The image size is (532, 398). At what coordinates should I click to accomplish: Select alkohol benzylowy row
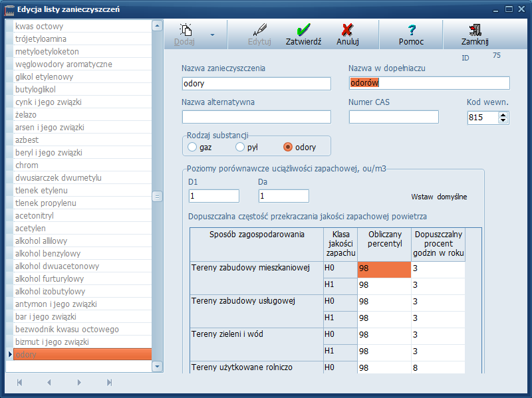[x=82, y=254]
